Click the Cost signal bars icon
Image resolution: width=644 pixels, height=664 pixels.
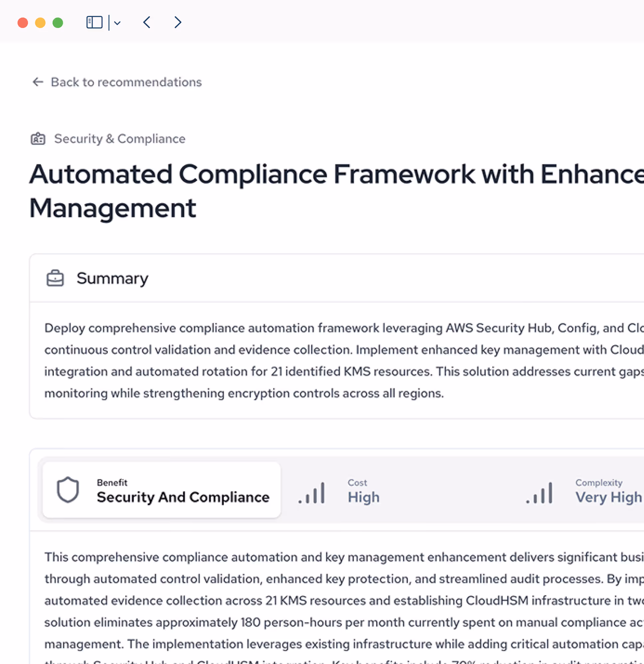pos(312,493)
